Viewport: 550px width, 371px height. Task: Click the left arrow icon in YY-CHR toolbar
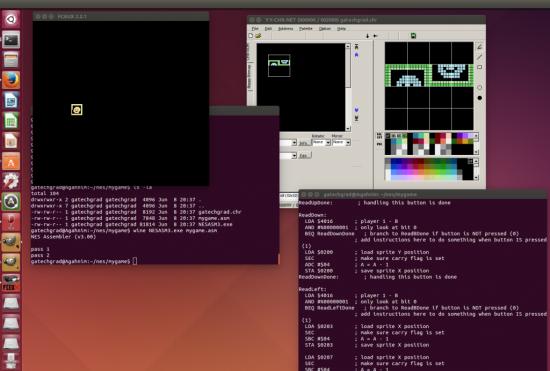pyautogui.click(x=375, y=36)
